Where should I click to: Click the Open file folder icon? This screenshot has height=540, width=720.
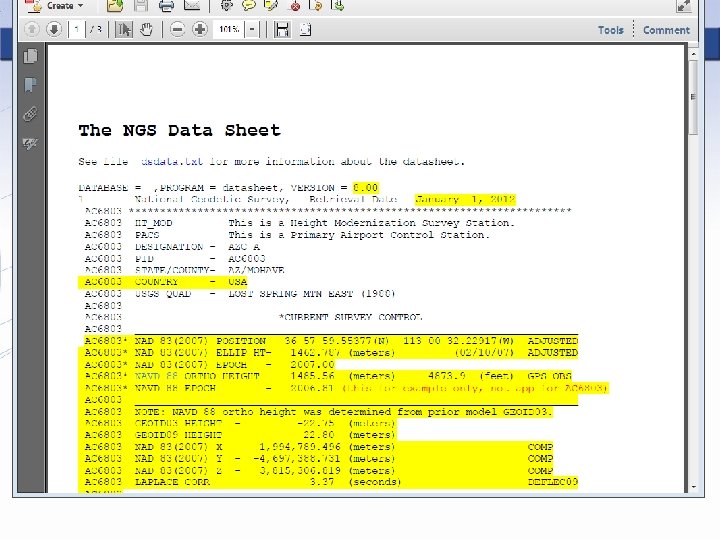pos(115,6)
